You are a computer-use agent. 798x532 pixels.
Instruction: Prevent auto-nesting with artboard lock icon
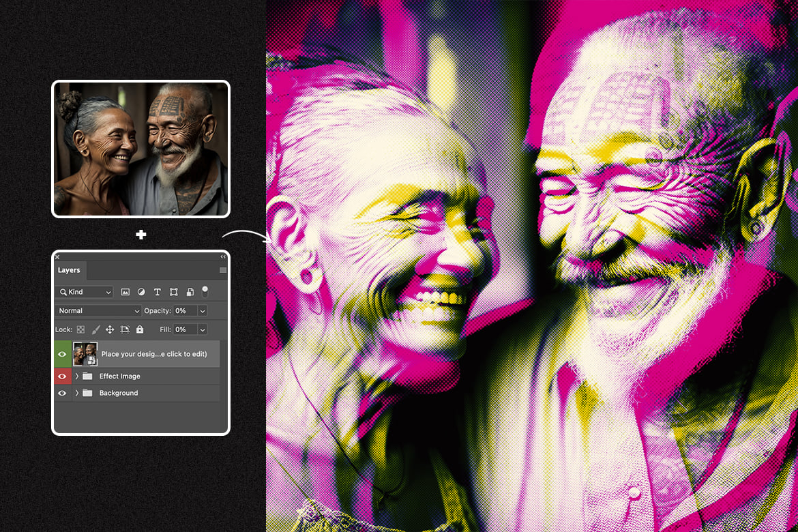click(x=125, y=330)
